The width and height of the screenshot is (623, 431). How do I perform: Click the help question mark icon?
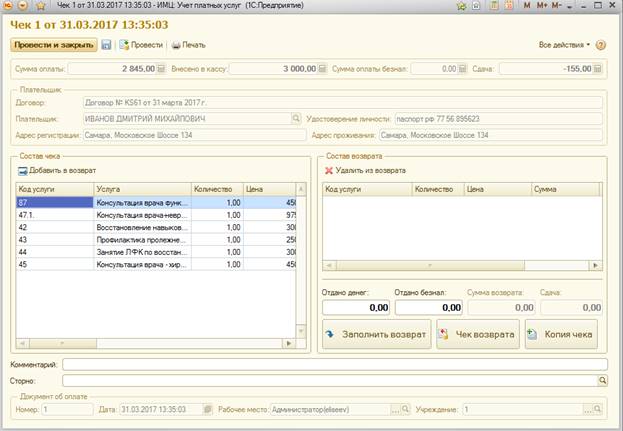pos(601,45)
